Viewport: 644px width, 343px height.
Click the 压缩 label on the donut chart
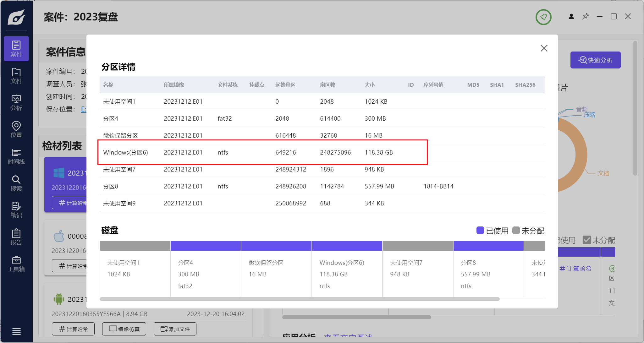click(589, 115)
